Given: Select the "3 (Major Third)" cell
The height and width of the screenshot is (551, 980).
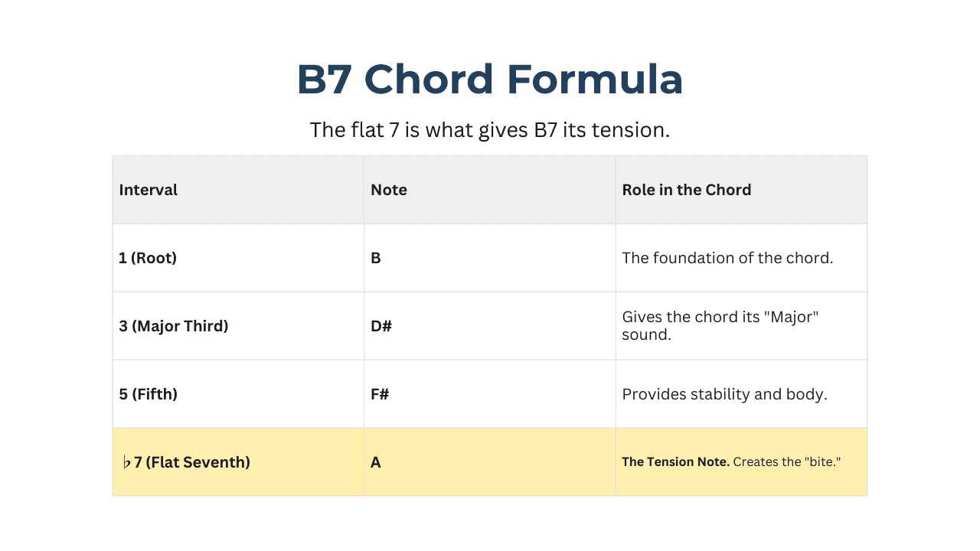Looking at the screenshot, I should [174, 326].
